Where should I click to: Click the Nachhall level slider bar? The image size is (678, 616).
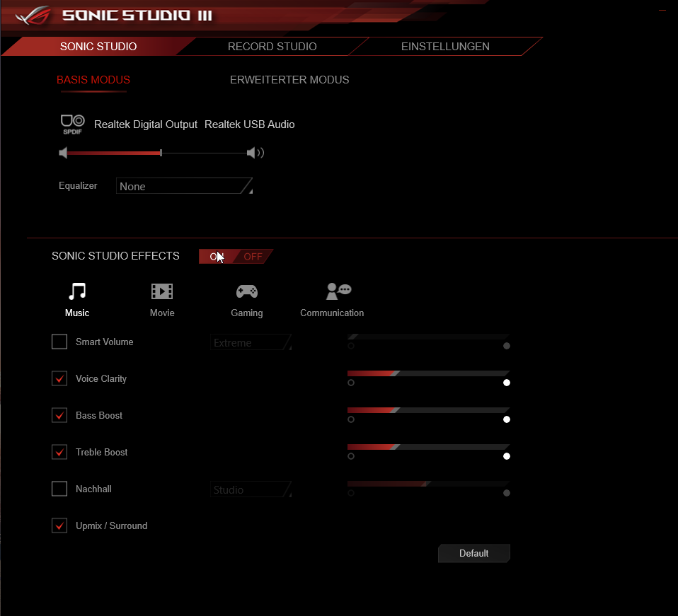(428, 483)
